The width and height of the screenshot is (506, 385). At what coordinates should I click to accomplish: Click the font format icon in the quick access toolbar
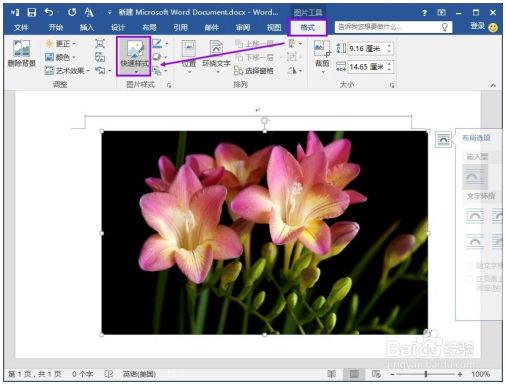89,13
